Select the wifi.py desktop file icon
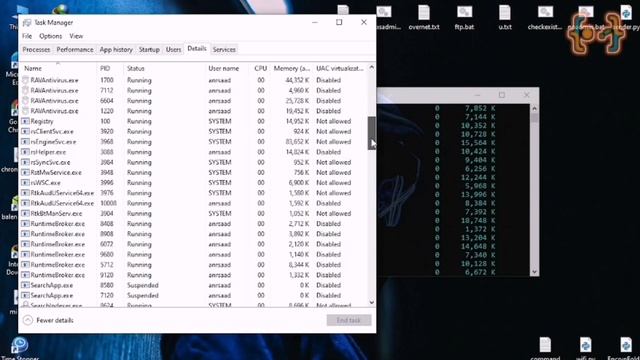This screenshot has height=360, width=640. point(585,345)
